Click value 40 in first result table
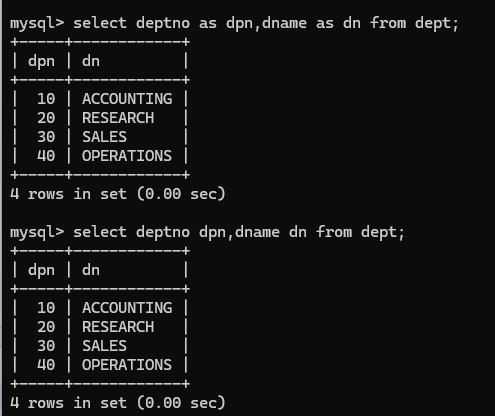 [x=46, y=156]
